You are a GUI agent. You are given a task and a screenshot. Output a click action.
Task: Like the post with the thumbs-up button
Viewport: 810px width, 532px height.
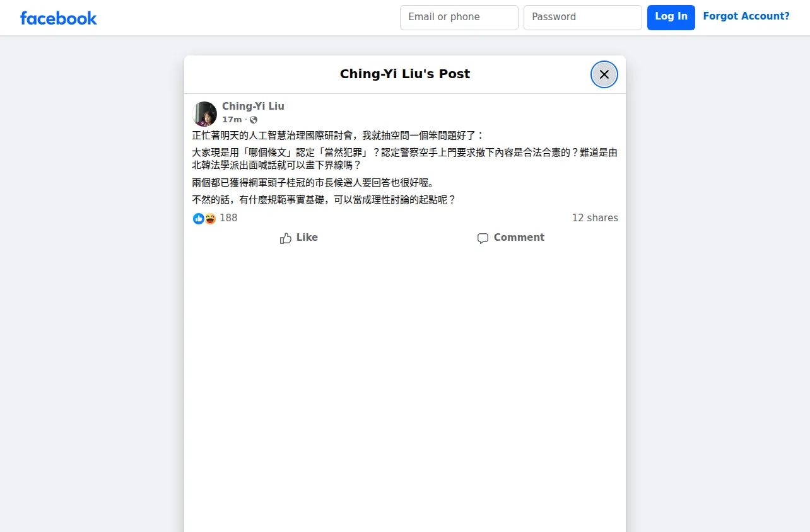(x=299, y=238)
